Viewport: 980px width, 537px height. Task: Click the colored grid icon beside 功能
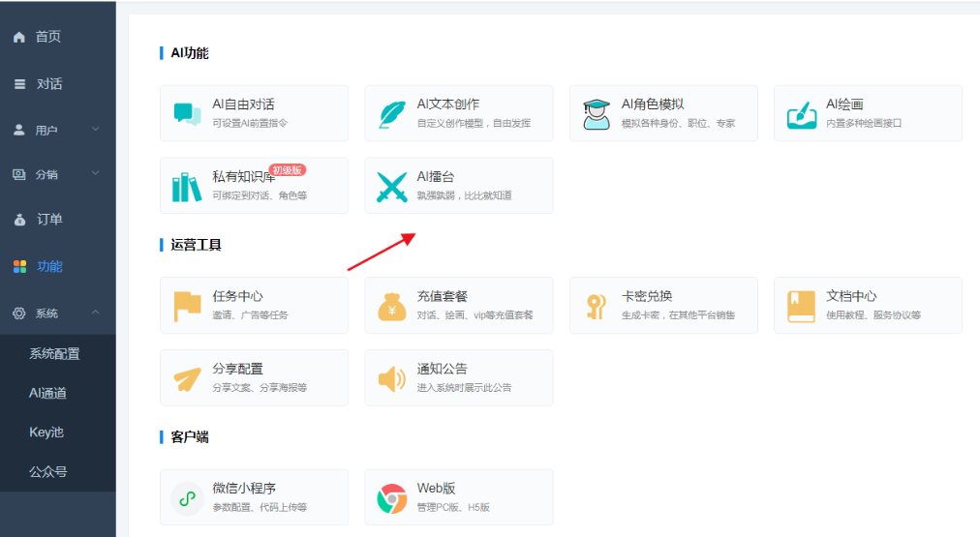point(20,267)
